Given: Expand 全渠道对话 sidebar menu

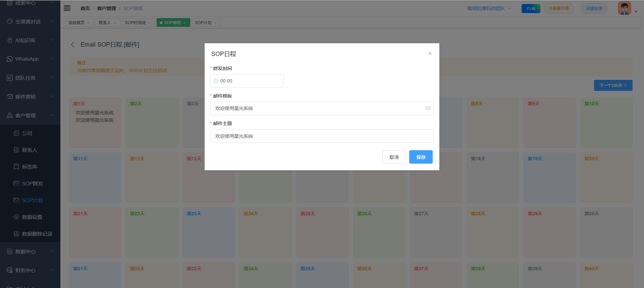Looking at the screenshot, I should click(30, 21).
